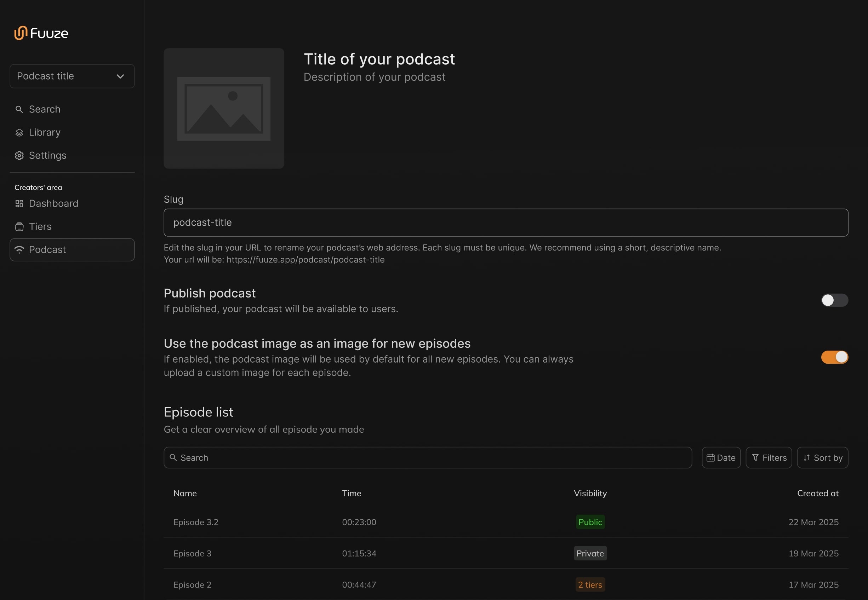868x600 pixels.
Task: Click the calendar icon in Date button
Action: pyautogui.click(x=710, y=458)
